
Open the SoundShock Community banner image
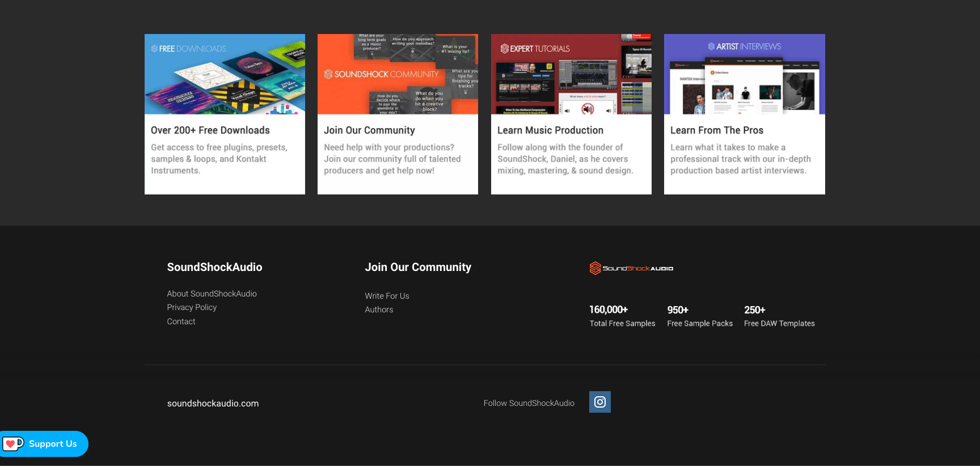pyautogui.click(x=398, y=74)
